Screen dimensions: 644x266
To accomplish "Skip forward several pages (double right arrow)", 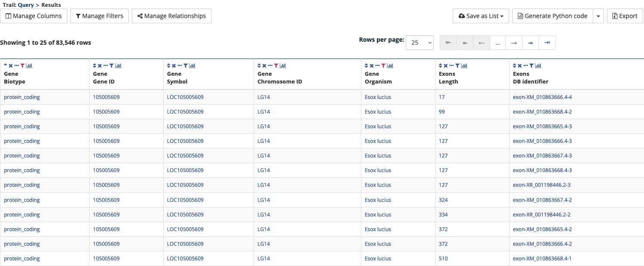I will point(530,43).
